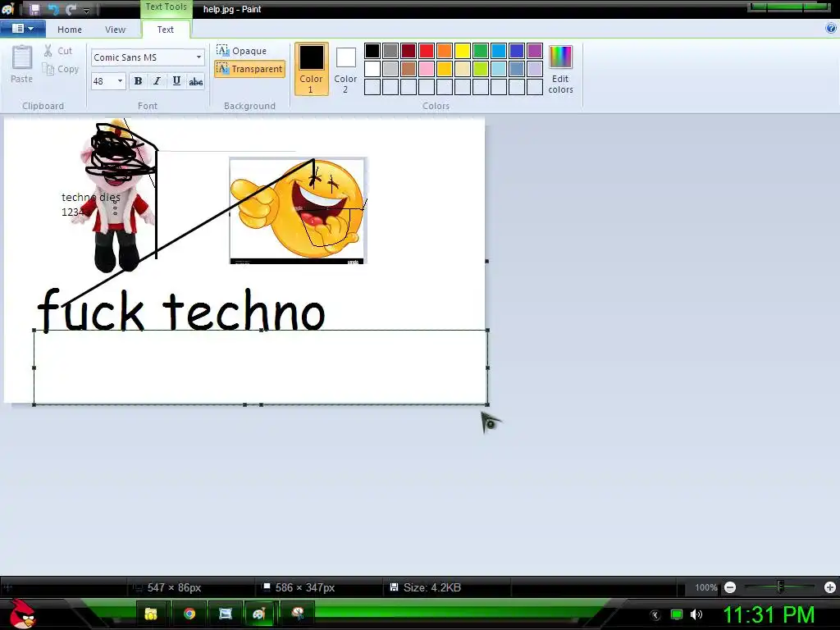The width and height of the screenshot is (840, 630).
Task: Open Google Chrome from the taskbar
Action: click(189, 614)
